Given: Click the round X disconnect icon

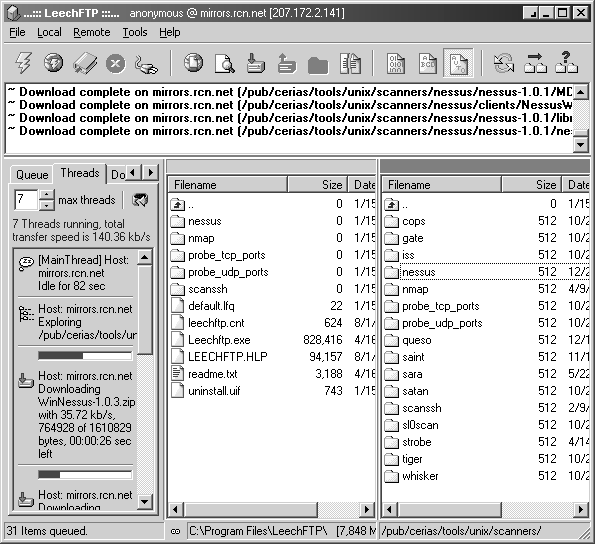Looking at the screenshot, I should coord(115,64).
